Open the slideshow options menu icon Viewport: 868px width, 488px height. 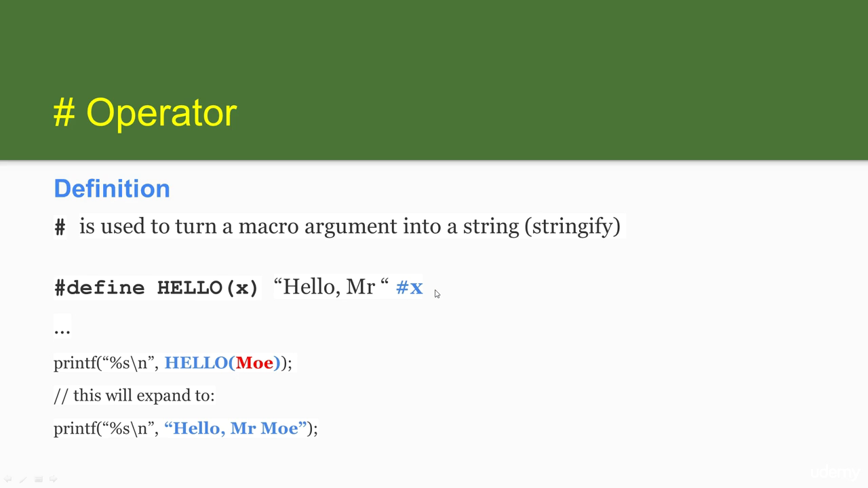(x=39, y=479)
